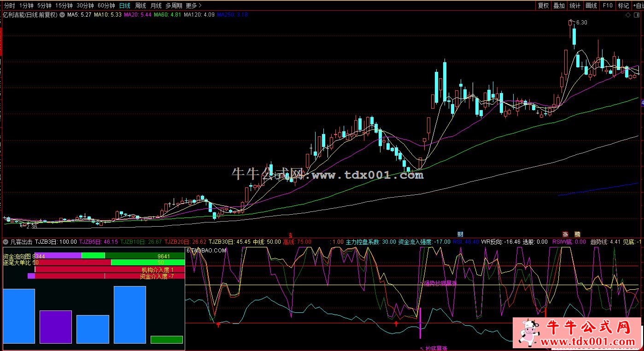The height and width of the screenshot is (351, 644).
Task: Select the 15分钟 period tab
Action: [64, 6]
